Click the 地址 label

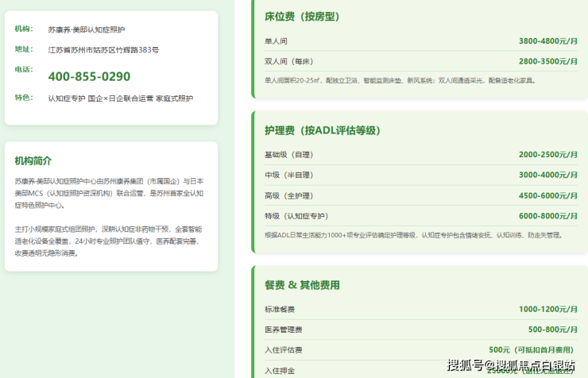click(x=24, y=49)
